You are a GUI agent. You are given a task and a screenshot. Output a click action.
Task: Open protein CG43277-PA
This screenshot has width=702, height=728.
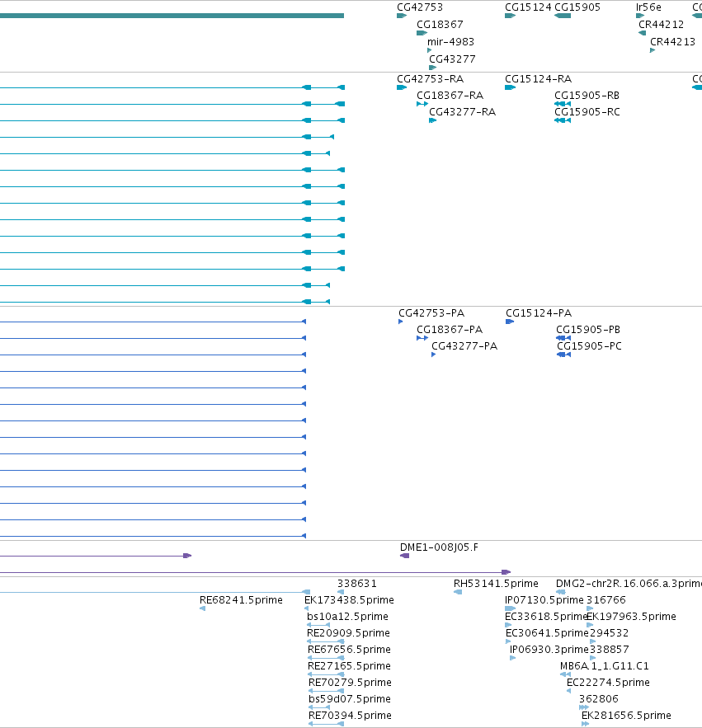[464, 346]
